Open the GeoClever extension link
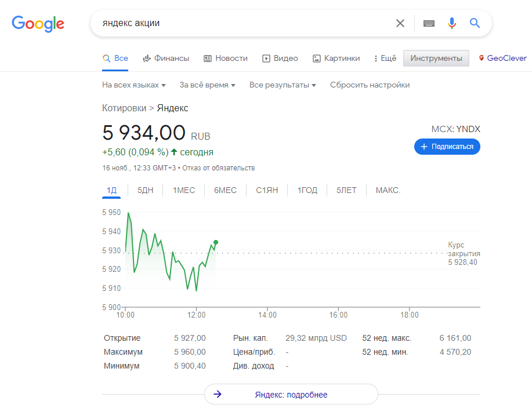The width and height of the screenshot is (532, 408). click(502, 59)
